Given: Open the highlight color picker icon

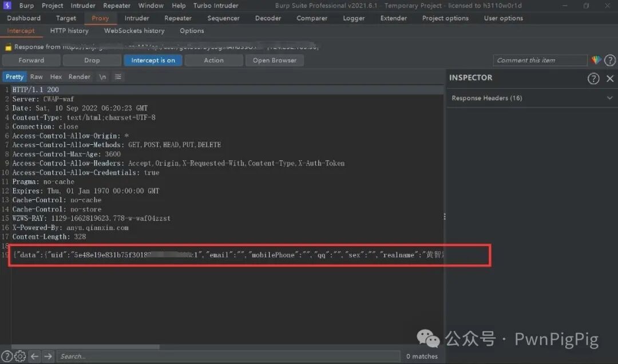Looking at the screenshot, I should pos(596,60).
